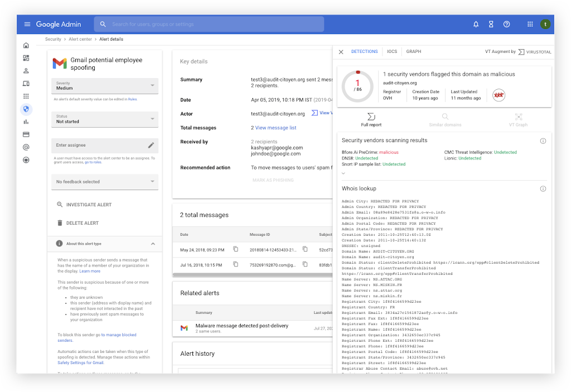Copy message ID 753269192870

tap(305, 264)
